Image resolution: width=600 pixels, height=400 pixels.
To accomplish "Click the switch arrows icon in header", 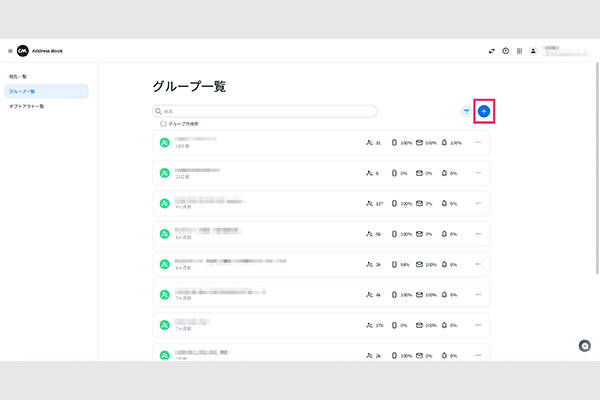I will point(491,50).
